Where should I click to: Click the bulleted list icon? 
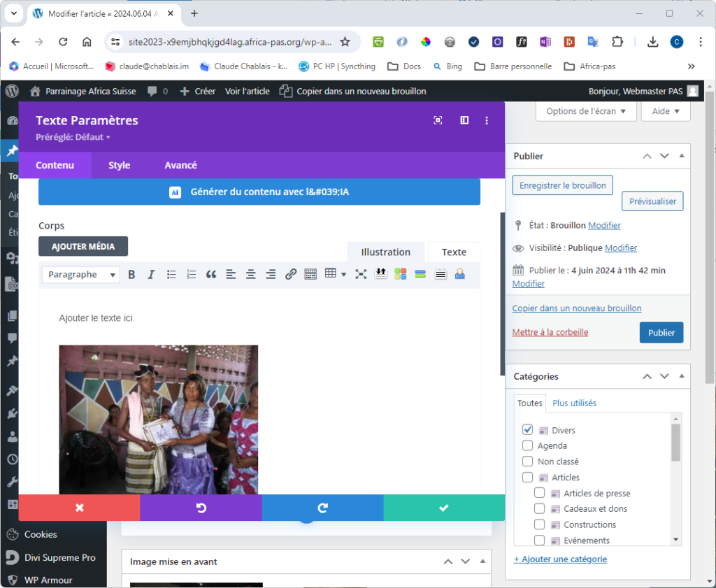(171, 275)
